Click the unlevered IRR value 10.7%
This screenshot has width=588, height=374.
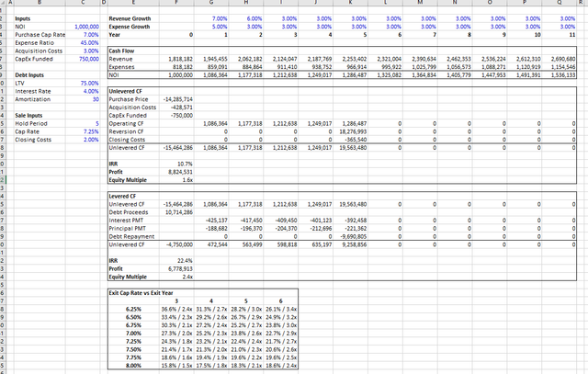pyautogui.click(x=185, y=164)
